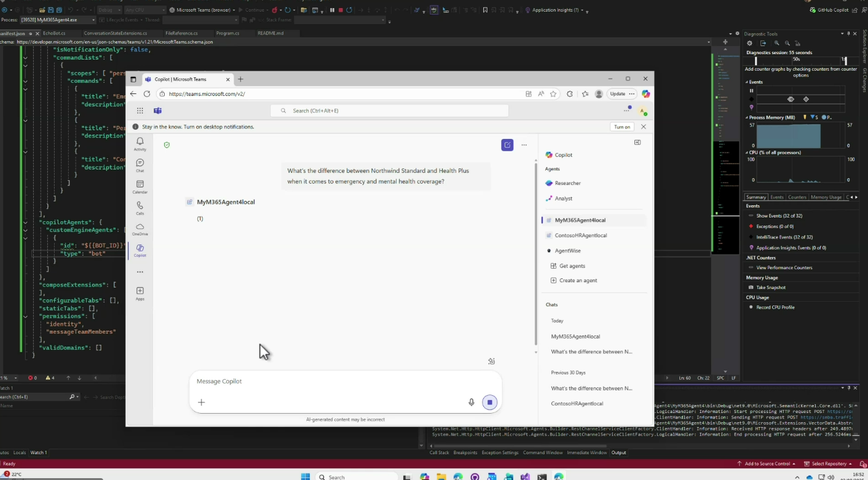Select the Events tab in Diagnostic Tools
Image resolution: width=868 pixels, height=480 pixels.
[x=777, y=197]
